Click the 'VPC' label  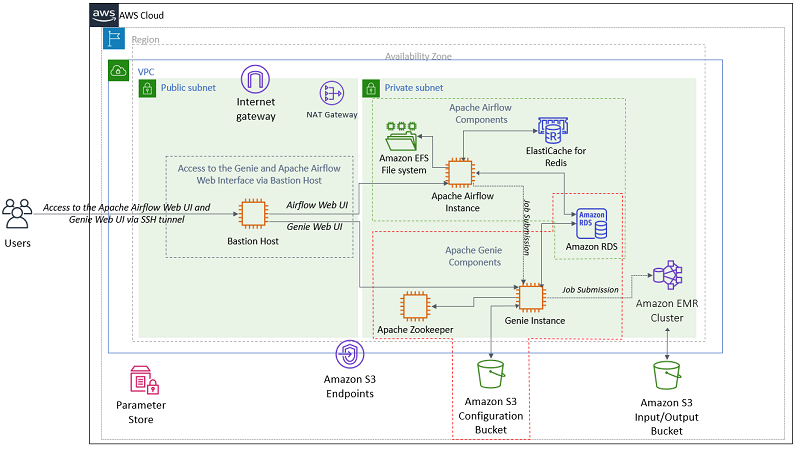pyautogui.click(x=146, y=72)
